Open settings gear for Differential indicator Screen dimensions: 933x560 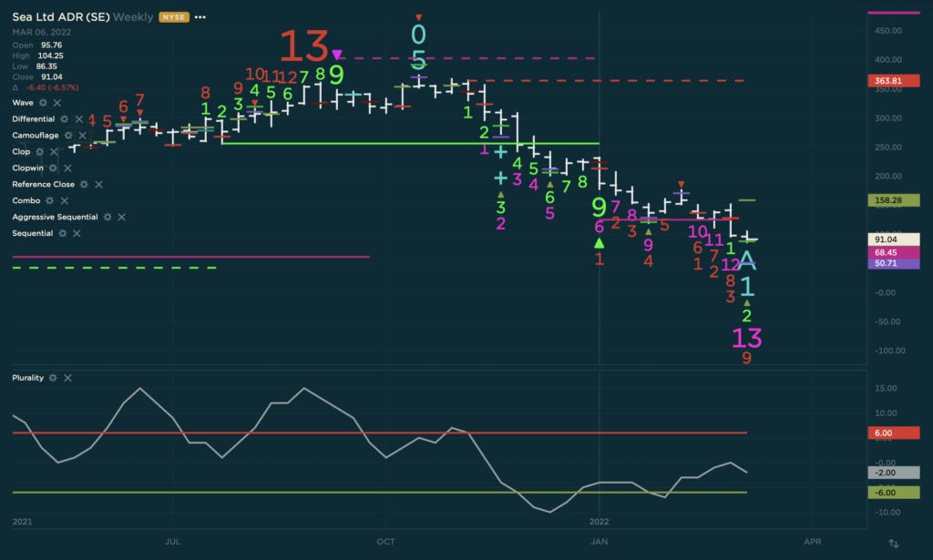[65, 119]
